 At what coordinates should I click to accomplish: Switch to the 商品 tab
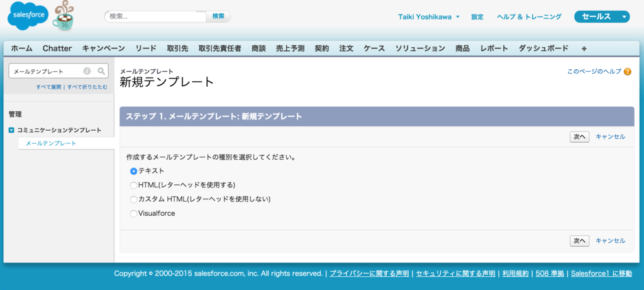pos(462,48)
